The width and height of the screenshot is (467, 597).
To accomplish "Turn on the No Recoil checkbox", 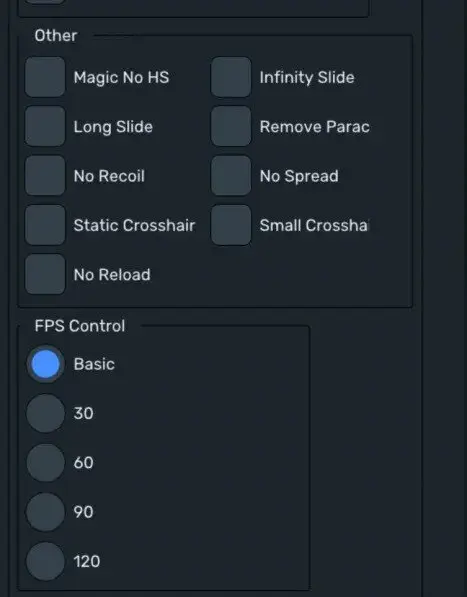I will 45,176.
